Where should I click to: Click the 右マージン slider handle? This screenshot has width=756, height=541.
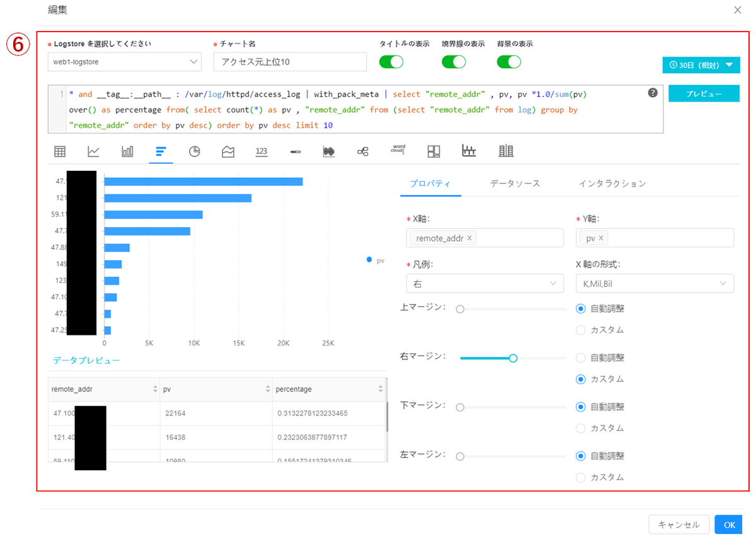[x=513, y=358]
